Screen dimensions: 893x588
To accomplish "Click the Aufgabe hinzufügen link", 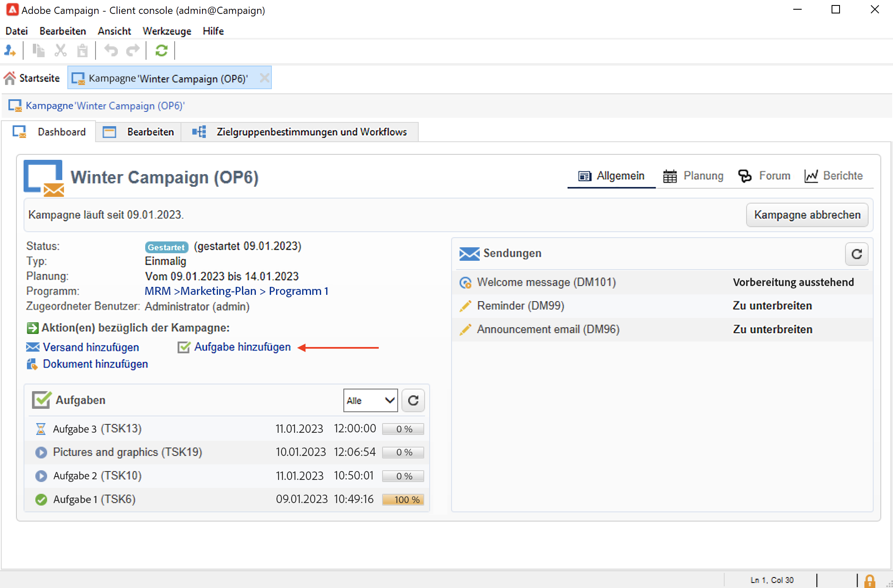I will [242, 347].
